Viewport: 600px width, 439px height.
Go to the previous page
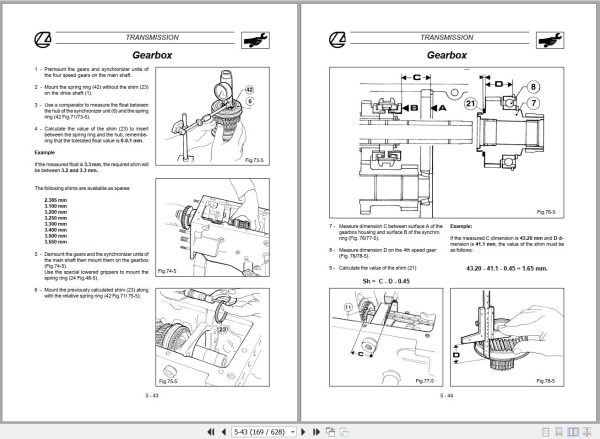click(224, 432)
